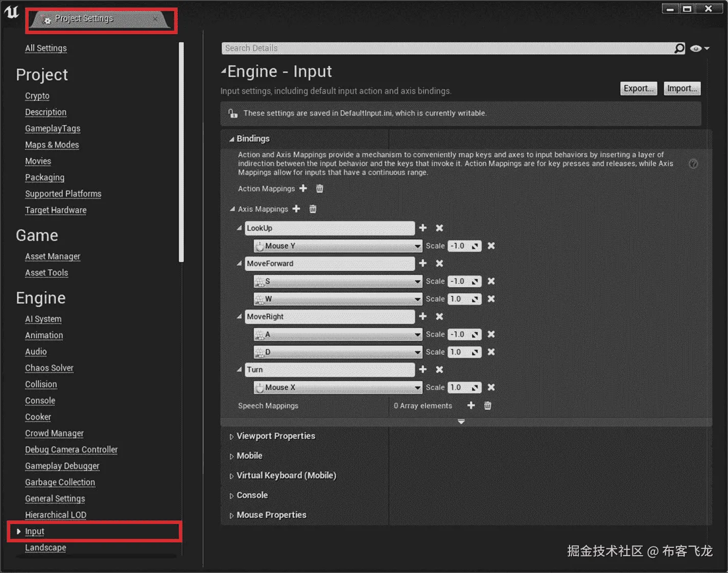Screen dimensions: 728x573
Task: Open the W key dropdown
Action: click(338, 299)
